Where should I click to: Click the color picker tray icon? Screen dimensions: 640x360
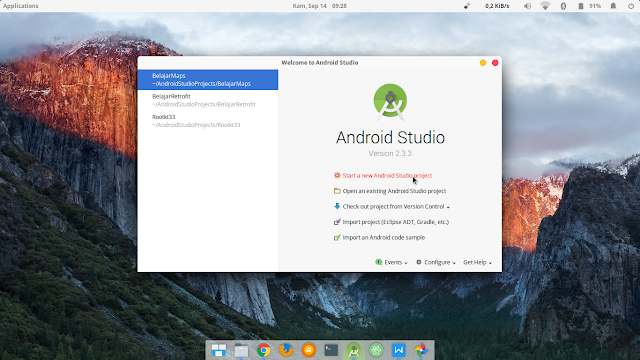(x=467, y=6)
